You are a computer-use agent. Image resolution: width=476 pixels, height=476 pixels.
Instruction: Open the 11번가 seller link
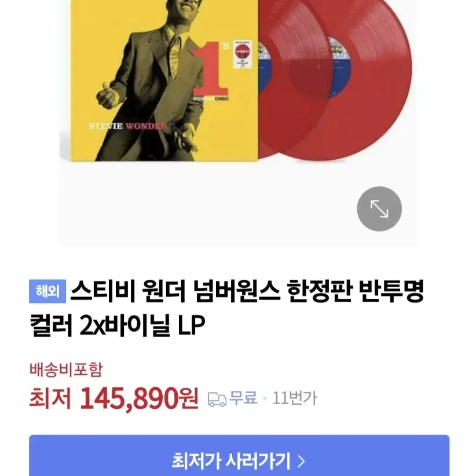295,398
